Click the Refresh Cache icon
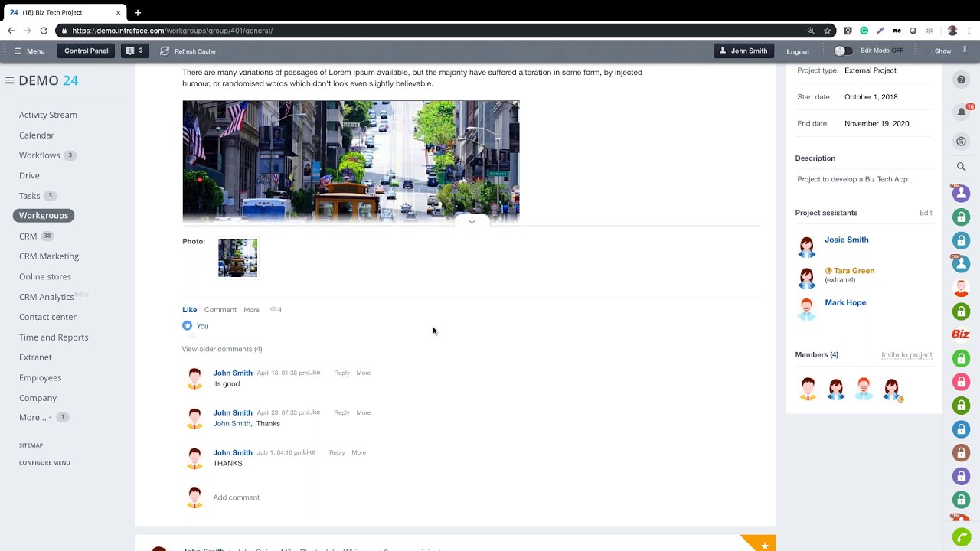This screenshot has height=551, width=980. coord(165,51)
